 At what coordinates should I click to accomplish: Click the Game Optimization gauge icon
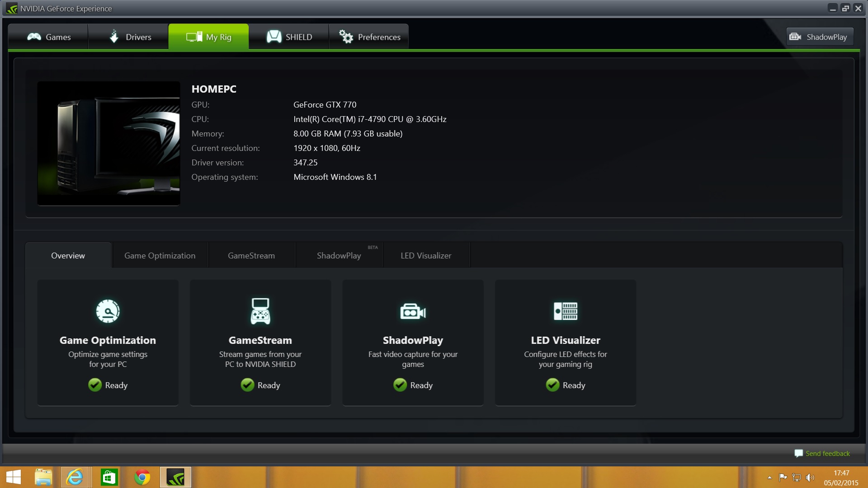[x=108, y=311]
